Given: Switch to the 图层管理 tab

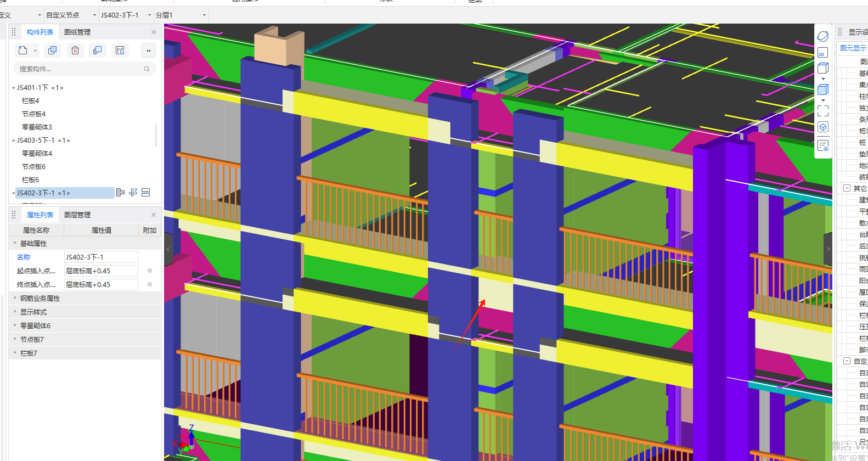Looking at the screenshot, I should 77,215.
